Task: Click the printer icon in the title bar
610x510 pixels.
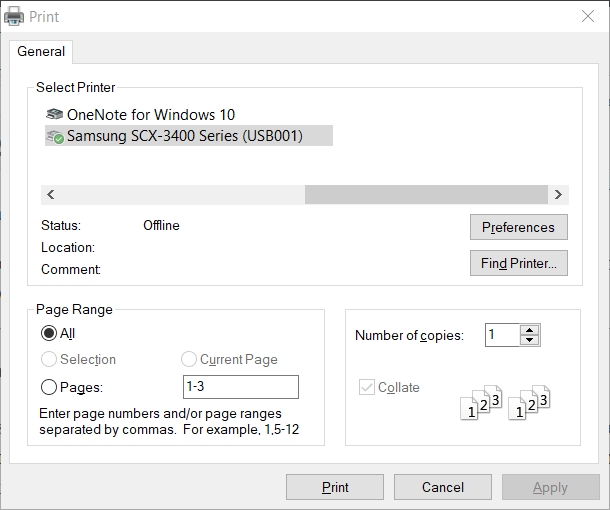Action: (14, 16)
